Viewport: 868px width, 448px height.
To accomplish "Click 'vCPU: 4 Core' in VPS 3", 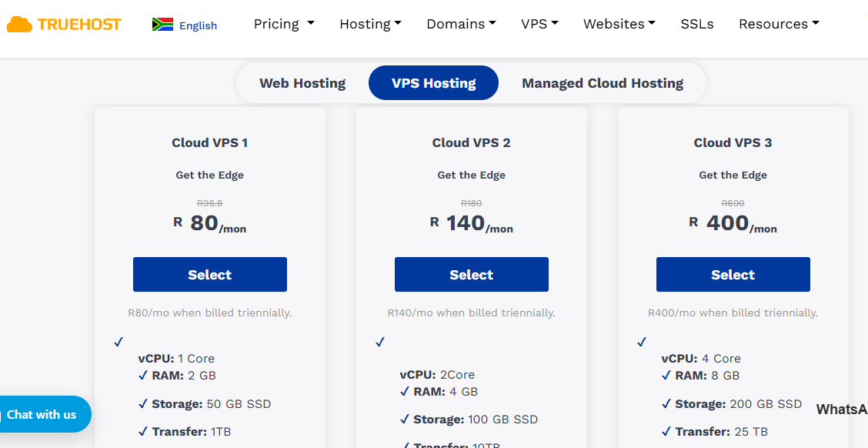I will pyautogui.click(x=701, y=359).
